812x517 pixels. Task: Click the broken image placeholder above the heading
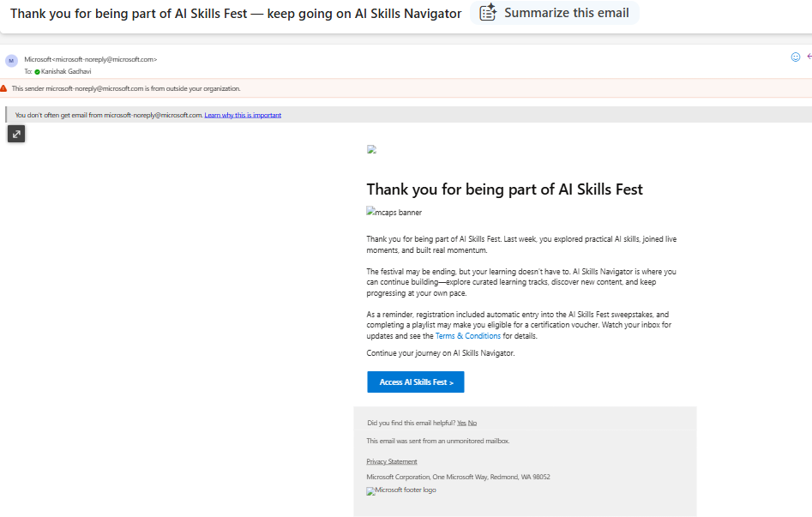[x=371, y=149]
